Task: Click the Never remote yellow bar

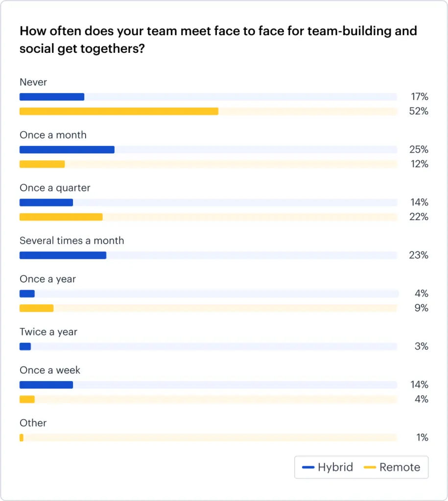Action: [x=118, y=111]
